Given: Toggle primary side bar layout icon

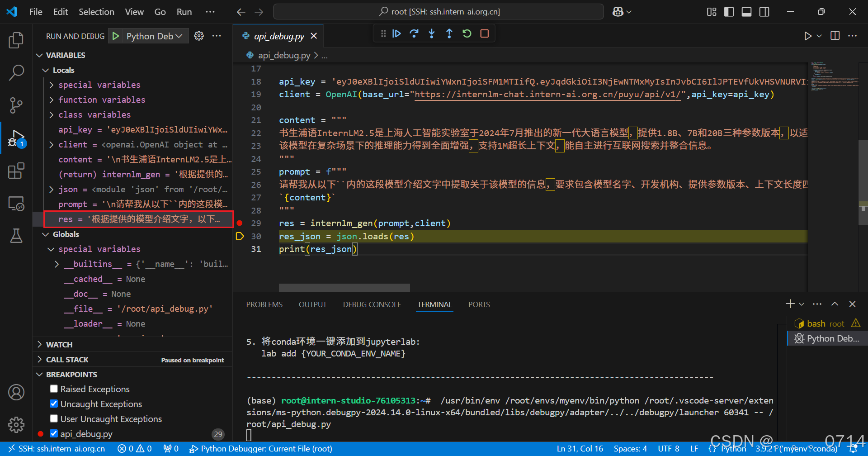Looking at the screenshot, I should [729, 12].
